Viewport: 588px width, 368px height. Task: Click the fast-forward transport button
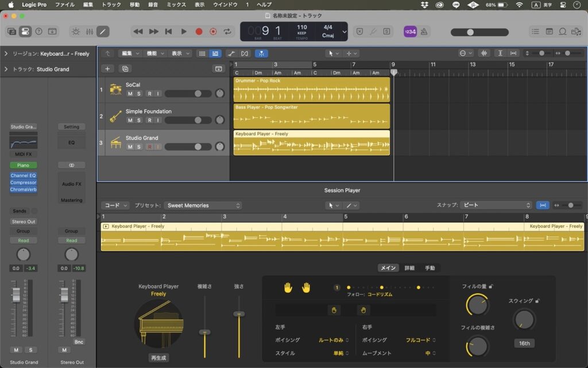pos(154,32)
